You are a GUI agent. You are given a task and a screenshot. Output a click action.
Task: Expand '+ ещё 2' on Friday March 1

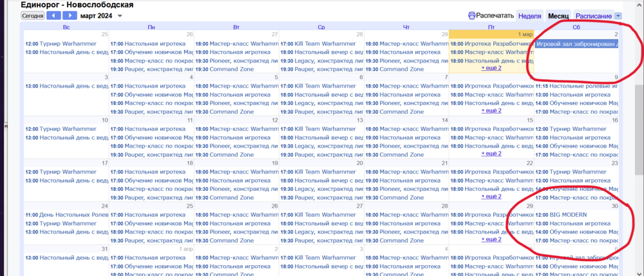[x=491, y=68]
